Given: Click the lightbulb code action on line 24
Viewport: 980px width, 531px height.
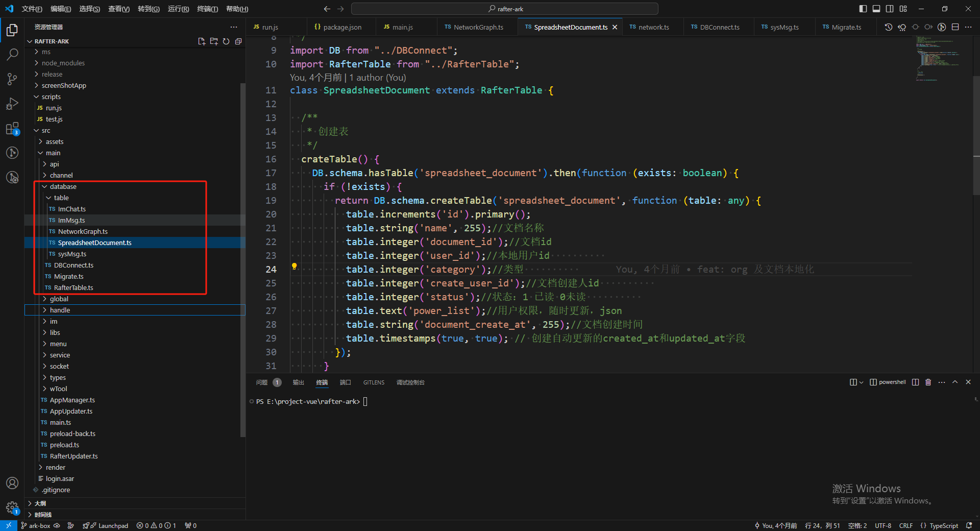Looking at the screenshot, I should [x=294, y=266].
